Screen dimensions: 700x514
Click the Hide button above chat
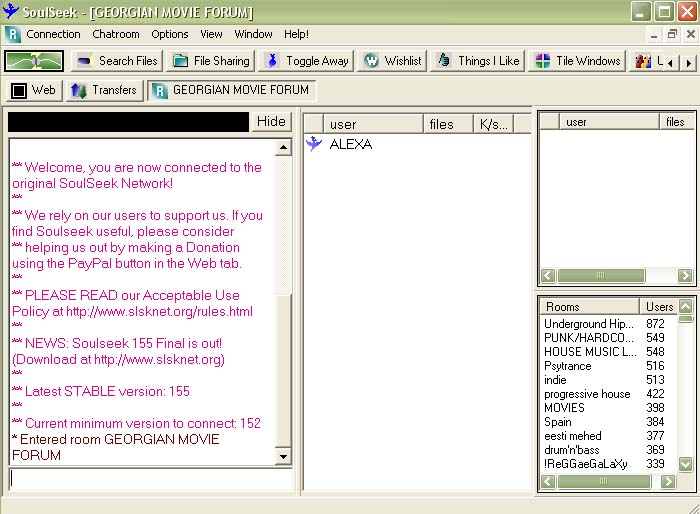pos(271,121)
